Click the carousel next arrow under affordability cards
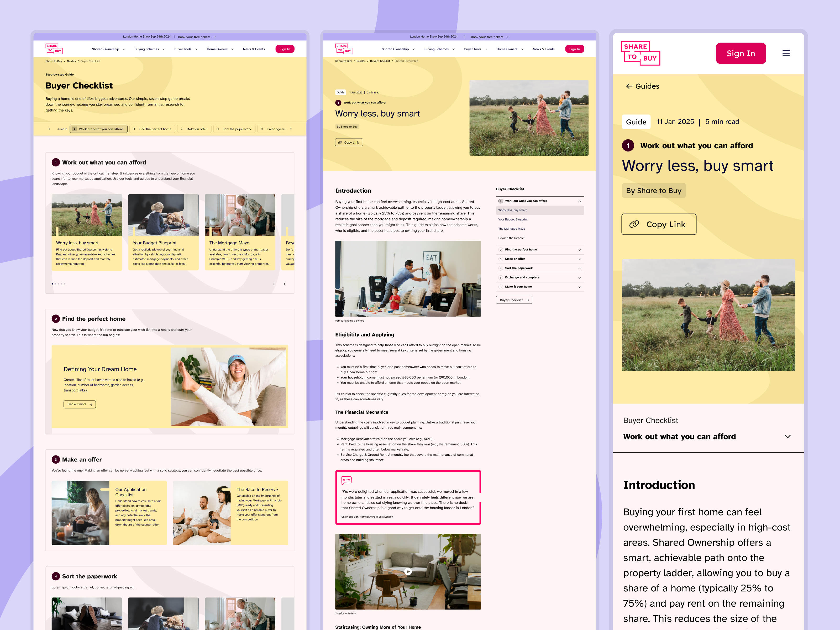This screenshot has width=840, height=630. 285,284
